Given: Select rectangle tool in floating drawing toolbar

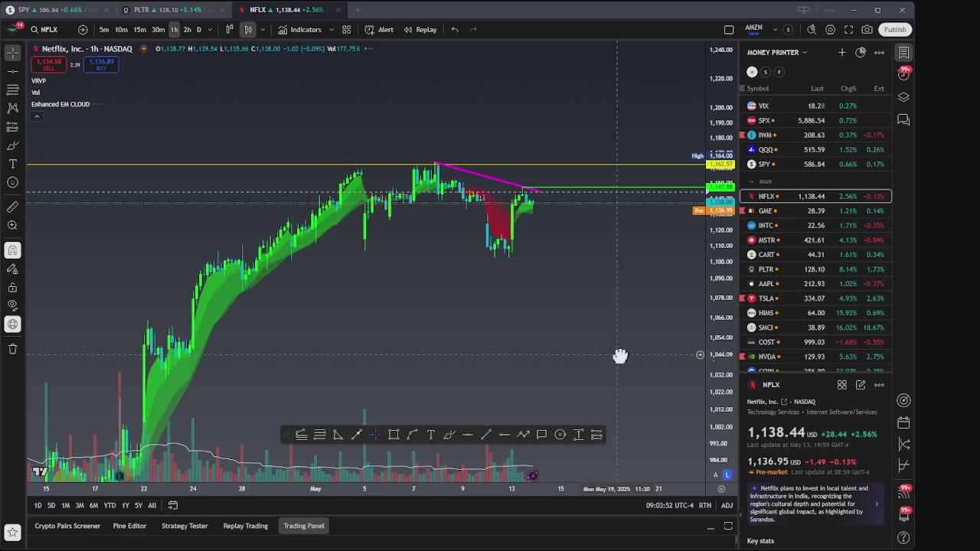Looking at the screenshot, I should pos(394,435).
